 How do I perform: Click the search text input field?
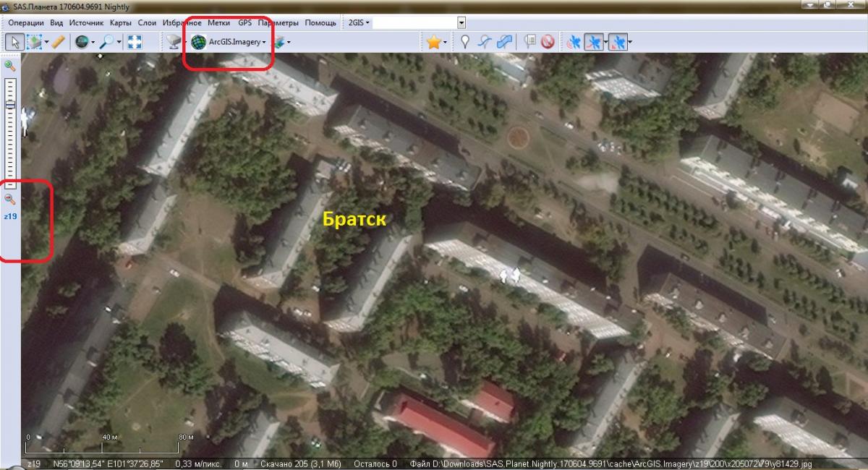click(x=414, y=22)
